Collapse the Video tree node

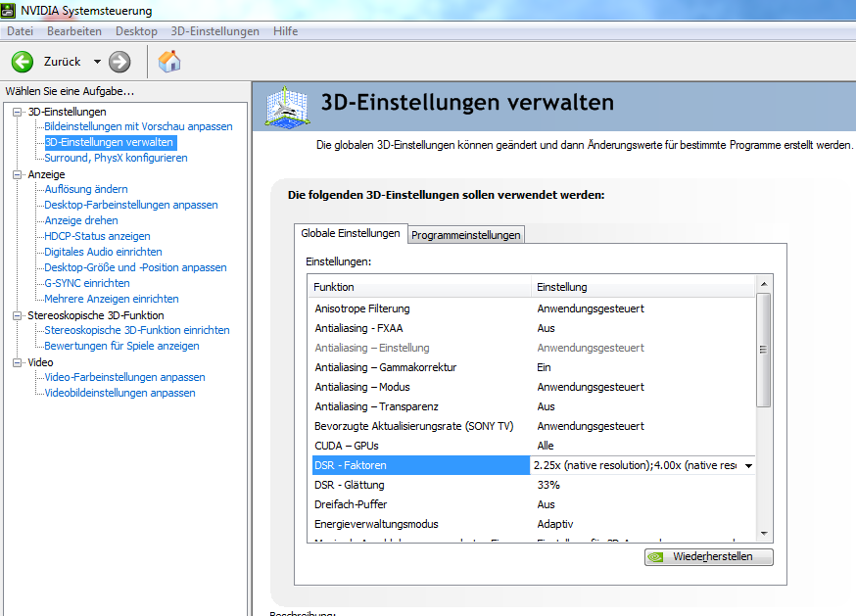click(18, 362)
